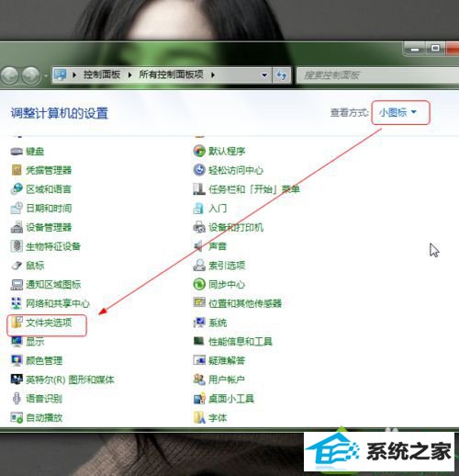Click the Region and Language (区域和语言) globe icon
This screenshot has height=476, width=459.
click(x=17, y=189)
